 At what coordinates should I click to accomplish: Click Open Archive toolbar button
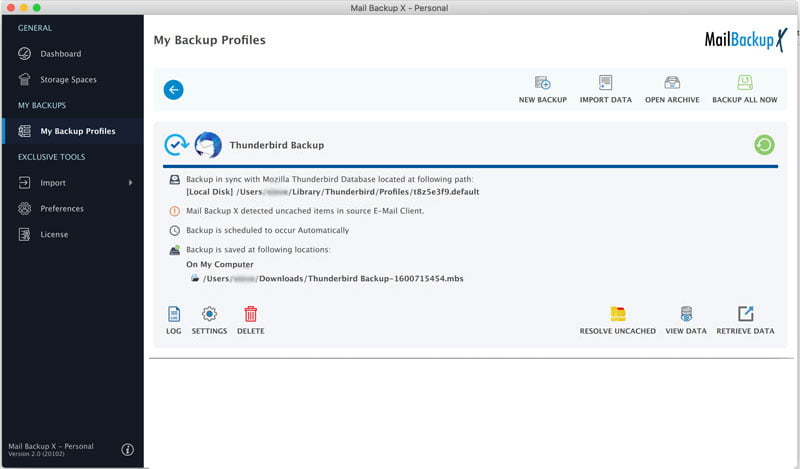click(x=672, y=90)
